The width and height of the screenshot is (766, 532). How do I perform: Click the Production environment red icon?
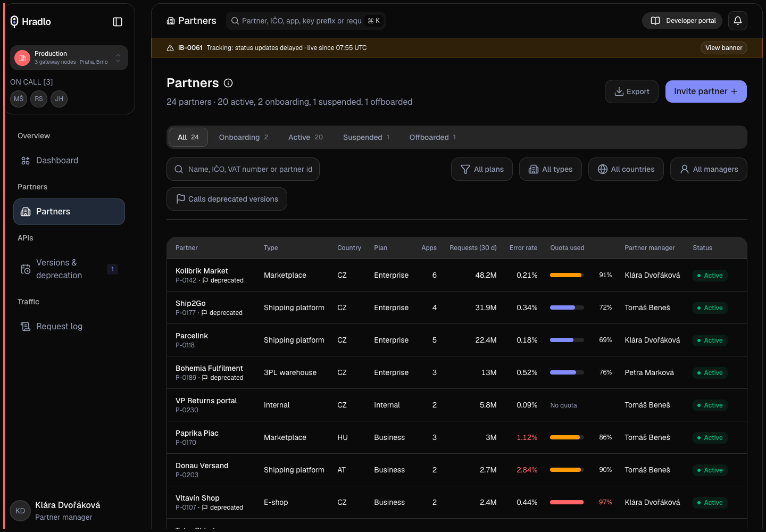(22, 57)
